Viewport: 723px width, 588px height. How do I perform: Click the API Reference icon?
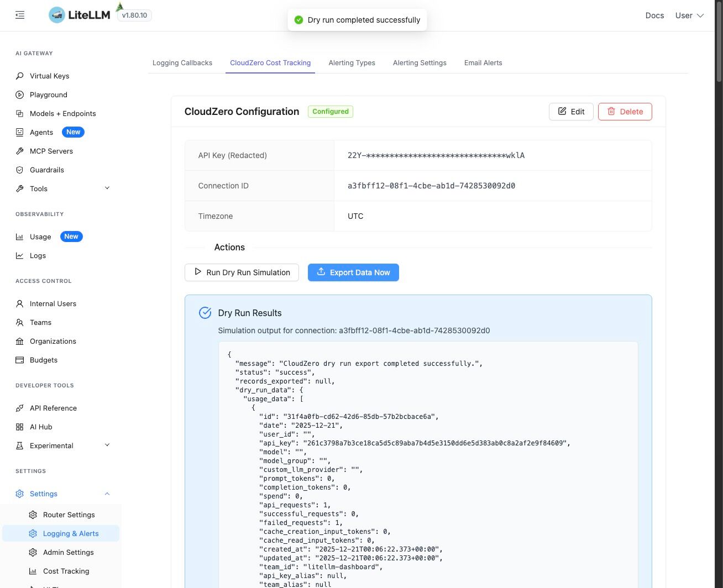(20, 408)
